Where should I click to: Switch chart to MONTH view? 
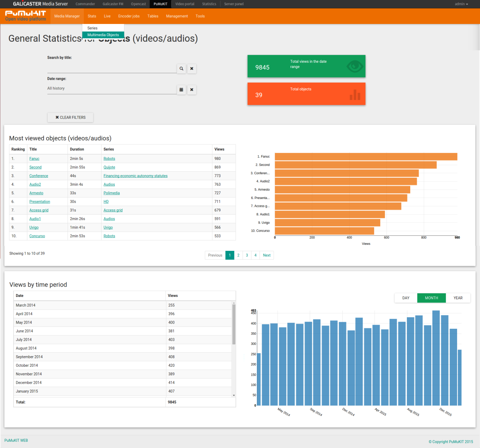click(431, 298)
